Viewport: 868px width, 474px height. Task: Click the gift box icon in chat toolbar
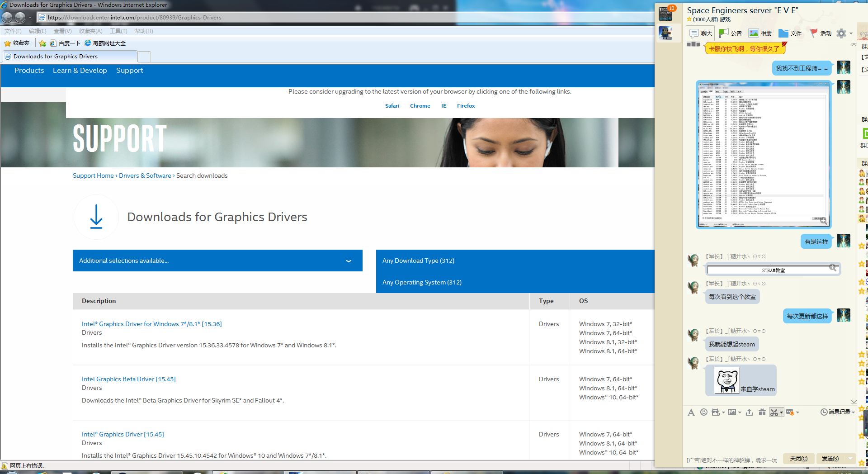pyautogui.click(x=762, y=412)
